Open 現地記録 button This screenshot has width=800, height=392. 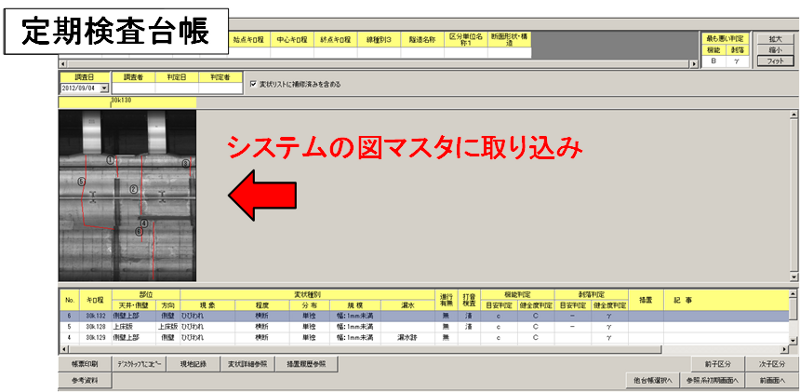coord(193,364)
